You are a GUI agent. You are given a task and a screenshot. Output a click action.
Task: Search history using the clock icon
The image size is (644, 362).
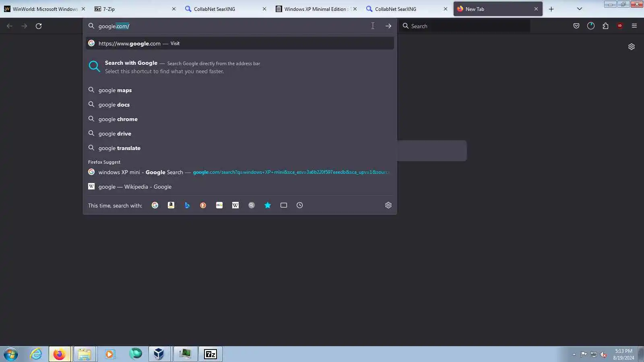[x=300, y=205]
